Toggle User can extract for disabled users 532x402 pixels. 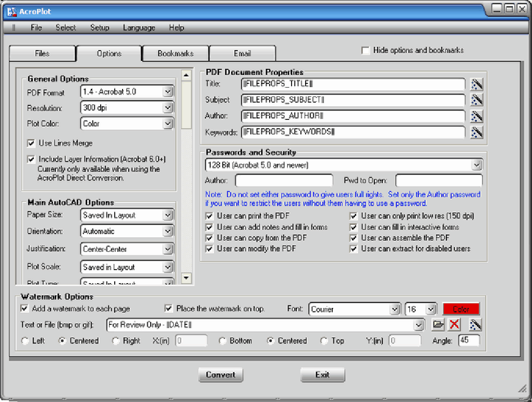[x=354, y=249]
